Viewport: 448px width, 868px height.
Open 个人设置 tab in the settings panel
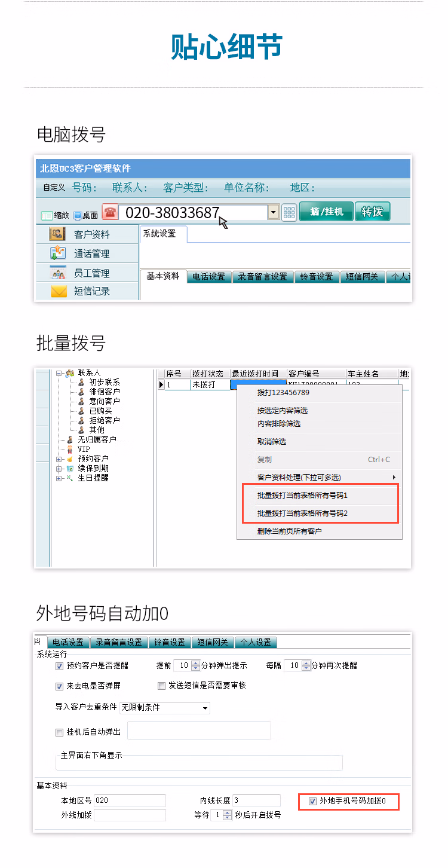(x=256, y=642)
